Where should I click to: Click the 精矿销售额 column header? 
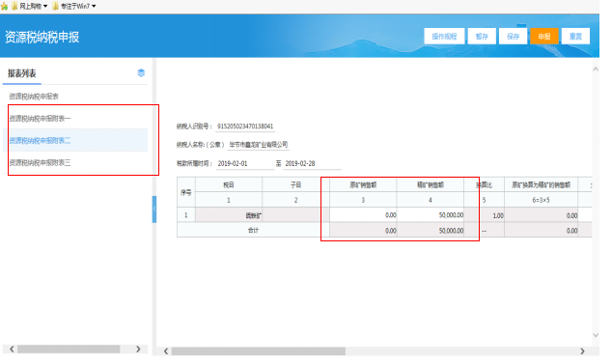(x=431, y=184)
